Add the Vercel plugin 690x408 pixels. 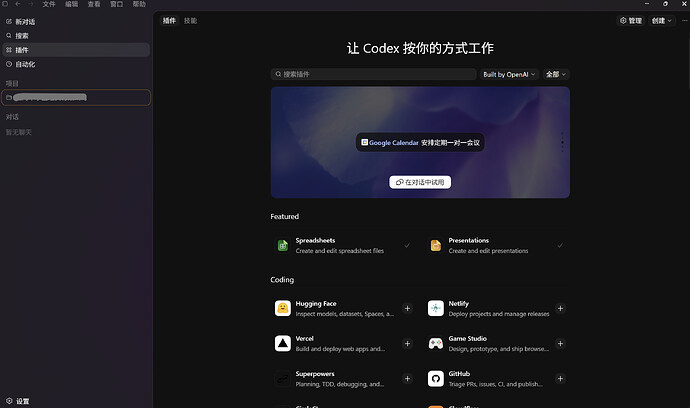click(407, 343)
